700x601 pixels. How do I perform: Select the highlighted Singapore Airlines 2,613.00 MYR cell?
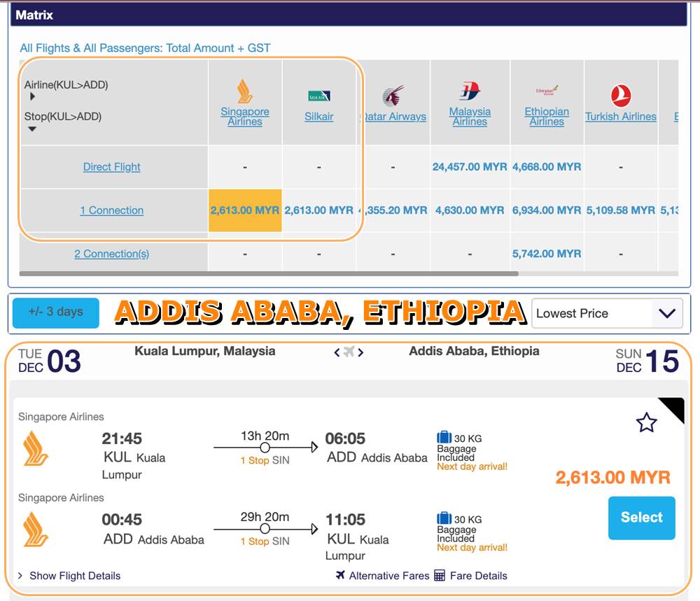(245, 210)
